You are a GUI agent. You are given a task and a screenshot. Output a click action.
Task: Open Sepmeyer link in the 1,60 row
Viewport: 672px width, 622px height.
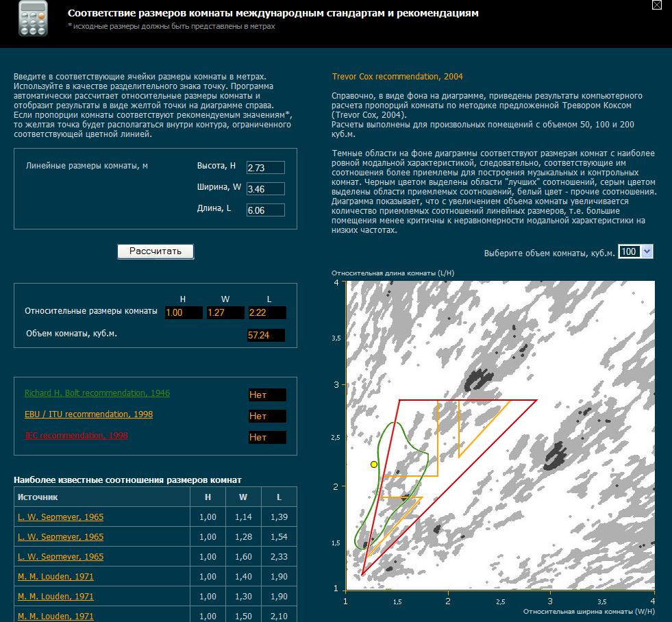(x=61, y=557)
